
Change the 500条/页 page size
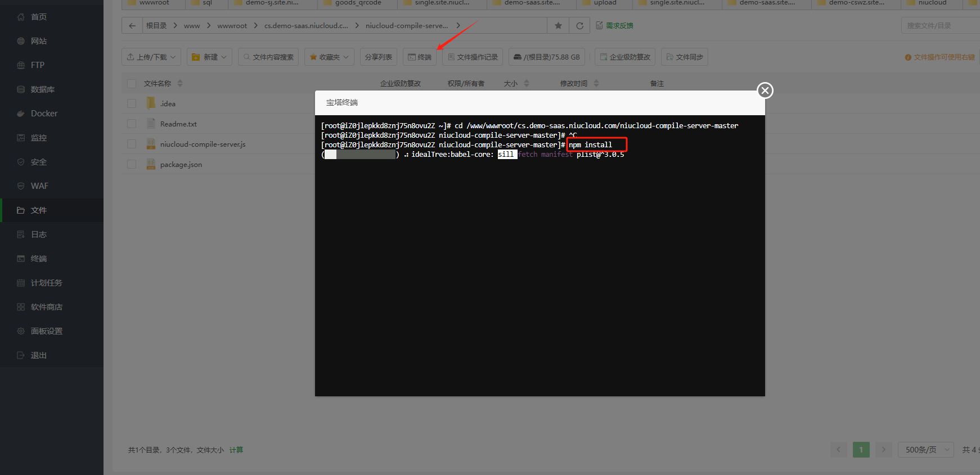925,450
